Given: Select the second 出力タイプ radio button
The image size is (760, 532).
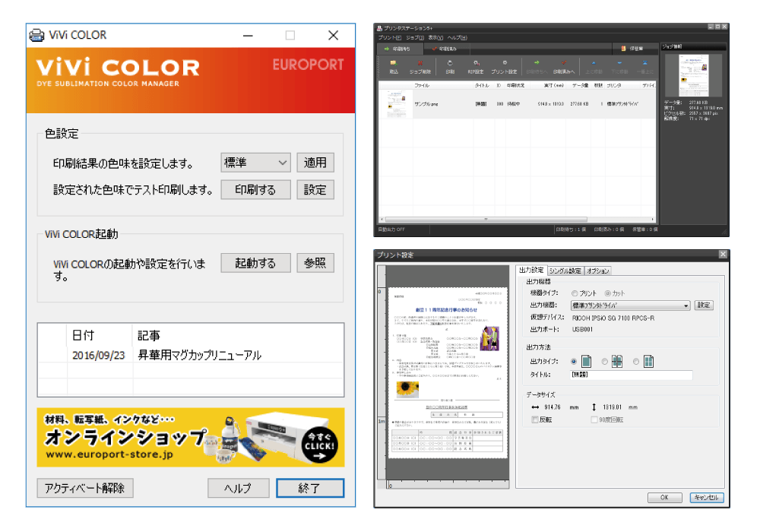Looking at the screenshot, I should point(604,362).
